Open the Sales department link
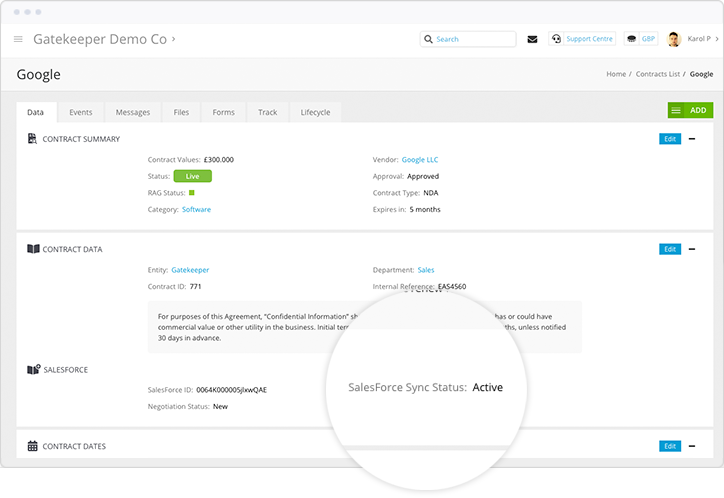Screen dimensions: 724x498 426,270
